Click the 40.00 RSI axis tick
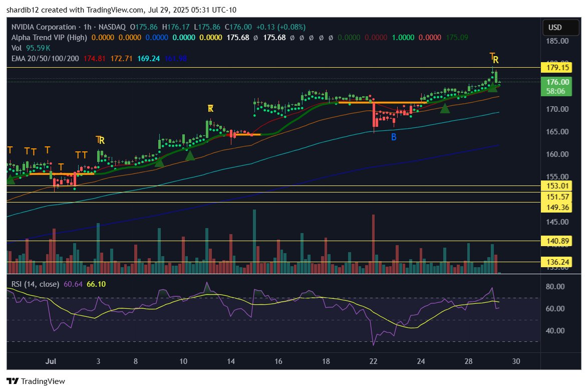588x392 pixels. click(555, 331)
